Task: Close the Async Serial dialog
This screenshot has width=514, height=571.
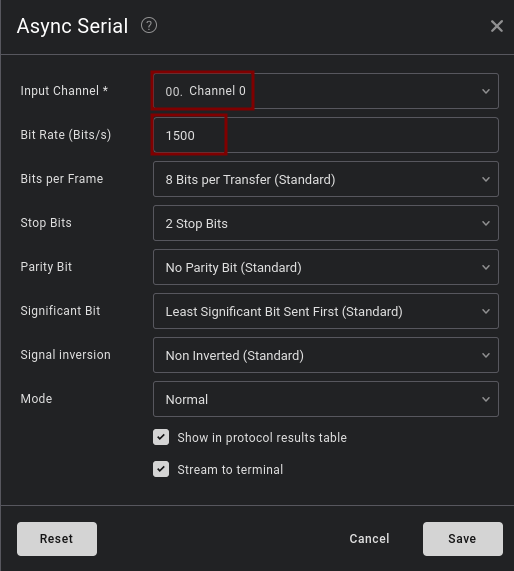Action: tap(497, 26)
